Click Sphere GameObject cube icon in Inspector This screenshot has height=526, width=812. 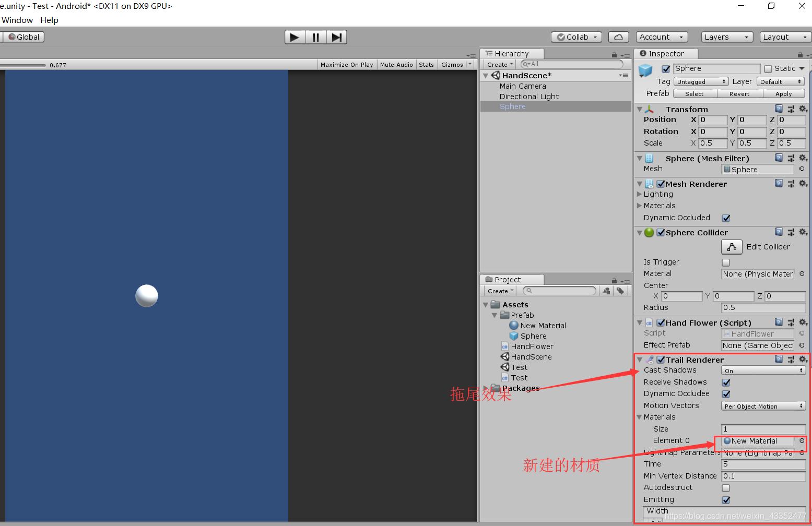coord(646,69)
